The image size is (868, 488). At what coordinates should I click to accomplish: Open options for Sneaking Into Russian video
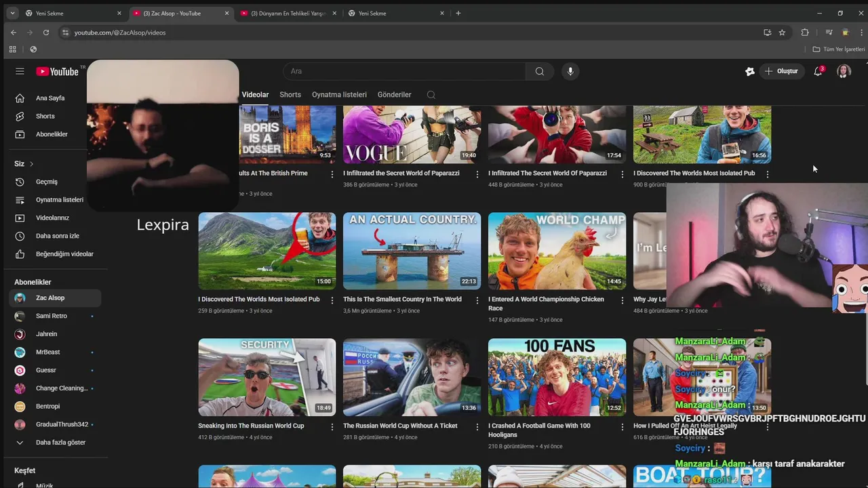[x=332, y=427]
